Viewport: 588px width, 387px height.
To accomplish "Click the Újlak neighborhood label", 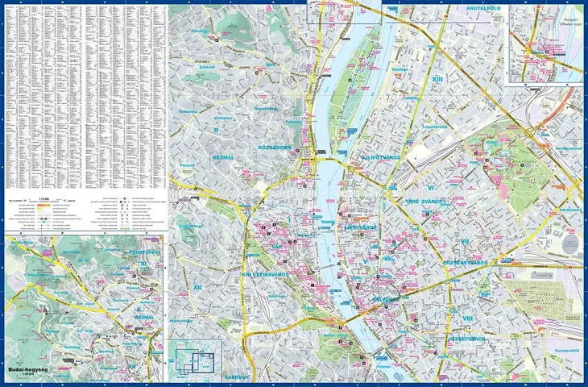I will click(x=271, y=64).
